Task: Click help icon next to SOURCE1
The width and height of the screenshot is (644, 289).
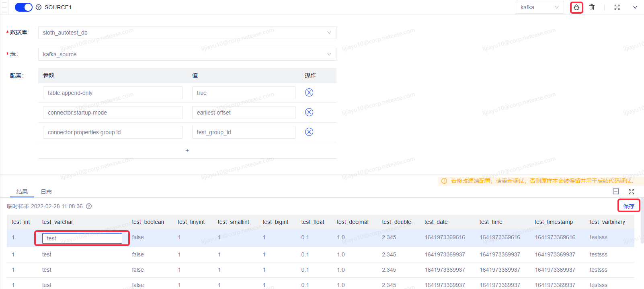Action: pyautogui.click(x=39, y=7)
